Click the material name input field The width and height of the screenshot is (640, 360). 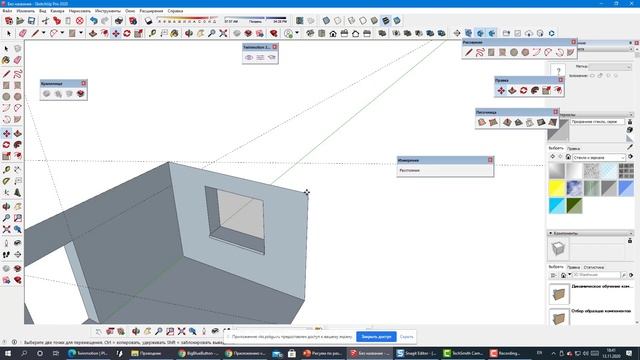click(x=597, y=122)
